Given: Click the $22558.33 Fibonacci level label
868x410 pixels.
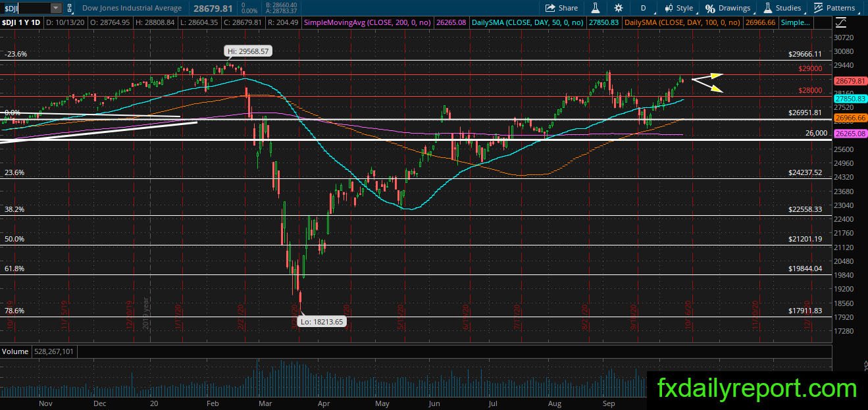Looking at the screenshot, I should (x=805, y=209).
